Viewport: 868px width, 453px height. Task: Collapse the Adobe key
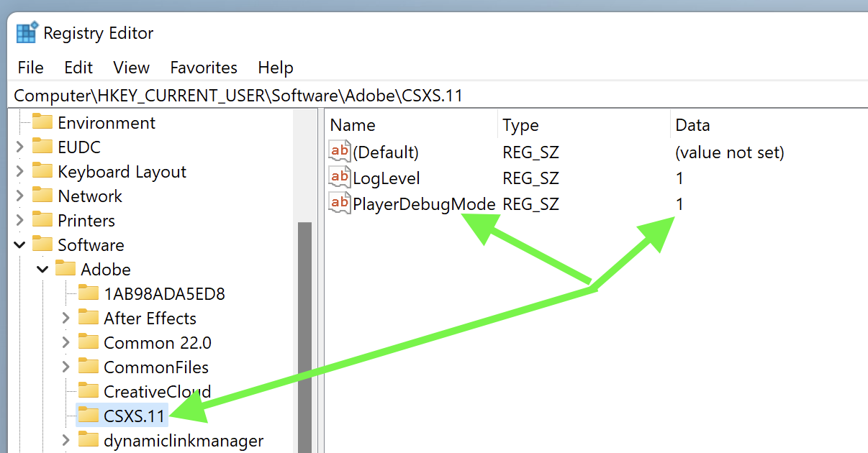[42, 270]
